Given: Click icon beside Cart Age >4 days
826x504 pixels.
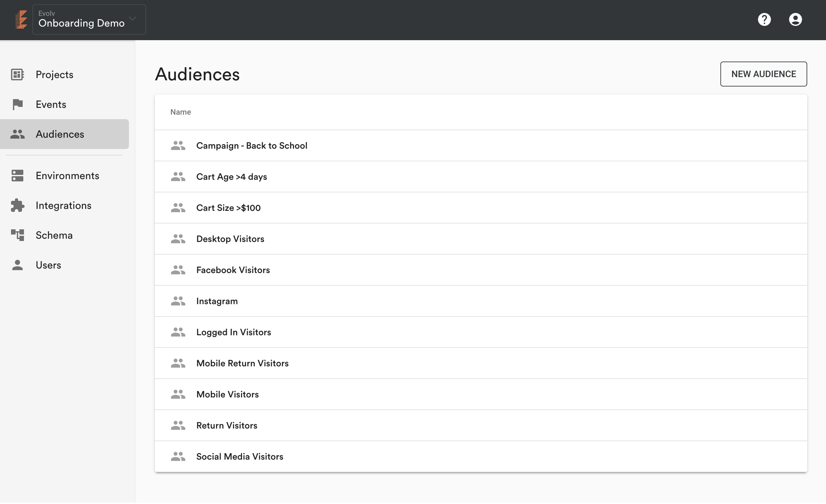Looking at the screenshot, I should [178, 177].
